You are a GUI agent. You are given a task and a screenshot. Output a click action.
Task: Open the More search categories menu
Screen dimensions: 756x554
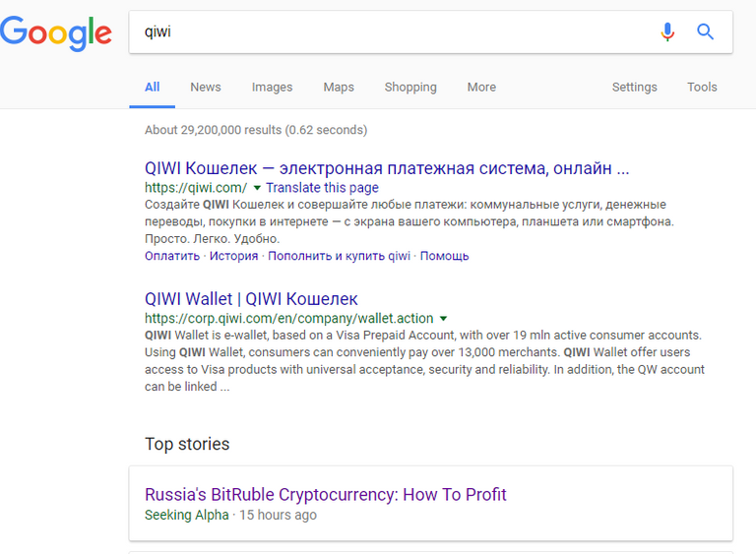click(481, 87)
